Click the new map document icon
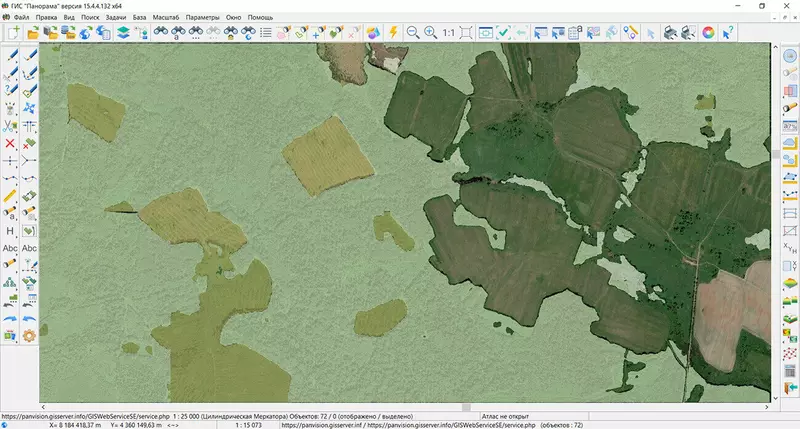Screen dimensions: 800x429 (14, 33)
